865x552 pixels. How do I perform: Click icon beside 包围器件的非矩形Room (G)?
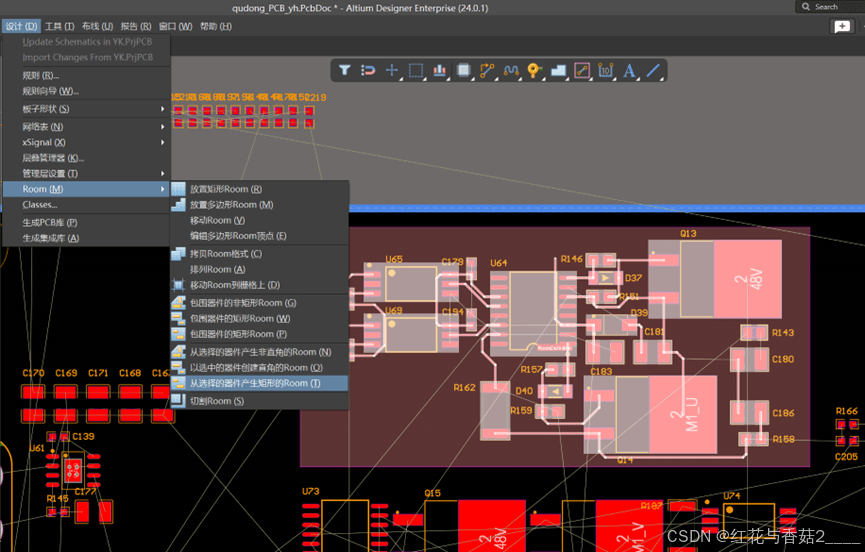click(178, 303)
